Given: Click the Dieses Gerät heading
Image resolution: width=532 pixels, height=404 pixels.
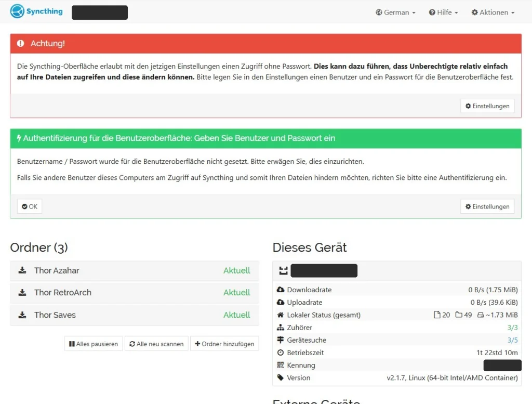Looking at the screenshot, I should (x=310, y=247).
